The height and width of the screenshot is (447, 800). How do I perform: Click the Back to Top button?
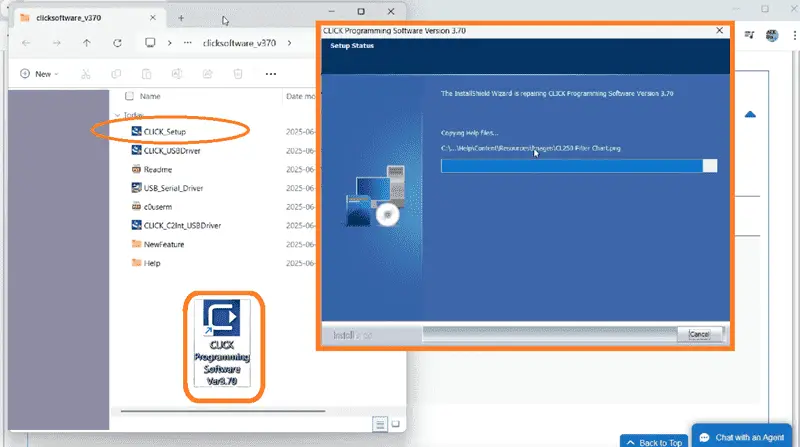pos(654,442)
